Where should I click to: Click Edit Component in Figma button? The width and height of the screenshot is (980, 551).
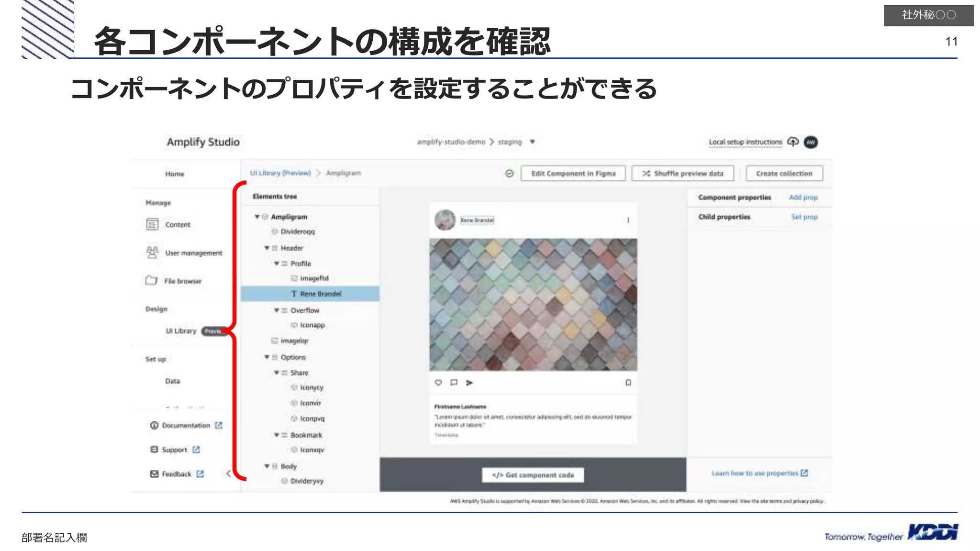pyautogui.click(x=573, y=173)
